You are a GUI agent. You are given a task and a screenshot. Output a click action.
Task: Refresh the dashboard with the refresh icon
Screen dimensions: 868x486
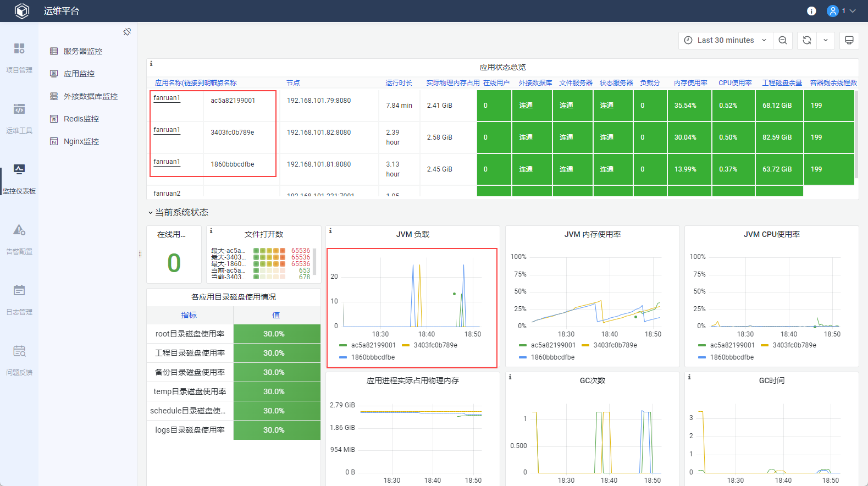[807, 40]
